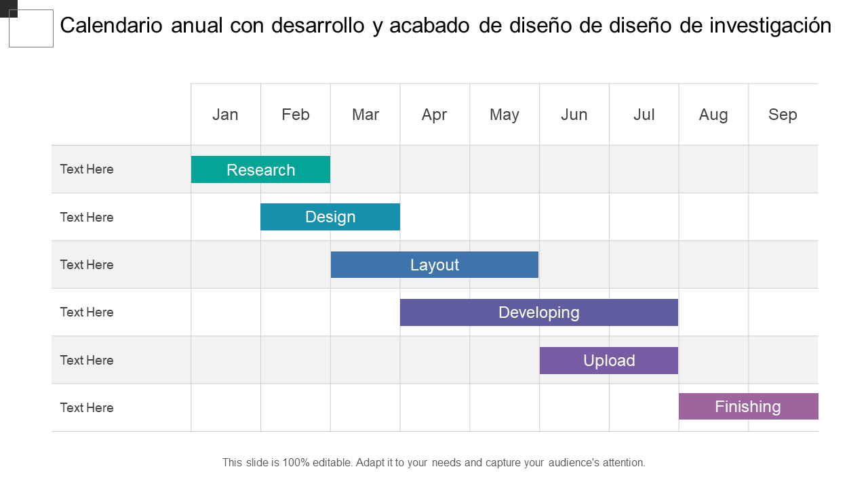Click the Apr column header

pos(435,115)
